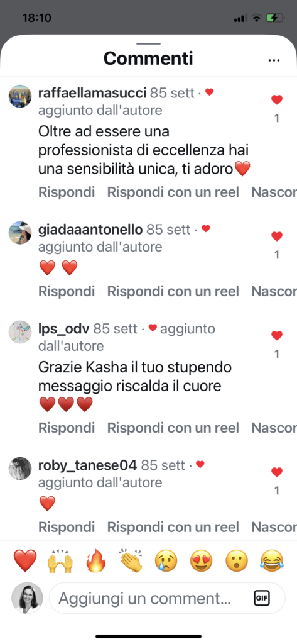Insert the crying face quick emoji
Screen dimensions: 297x644
(x=166, y=560)
